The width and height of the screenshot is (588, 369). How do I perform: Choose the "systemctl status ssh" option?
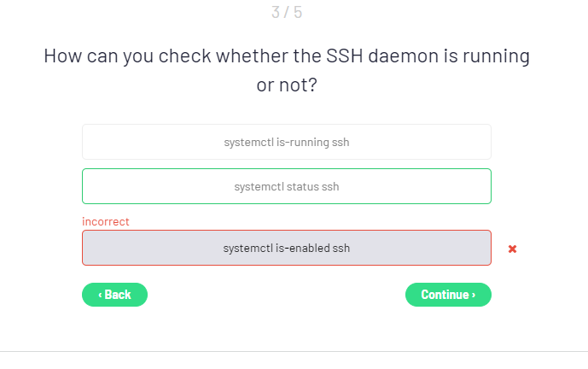[287, 186]
